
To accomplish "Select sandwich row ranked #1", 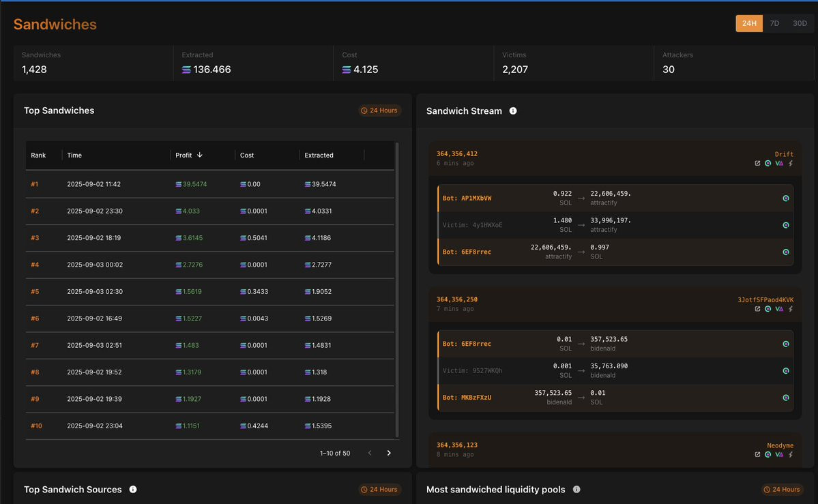I will (x=209, y=184).
